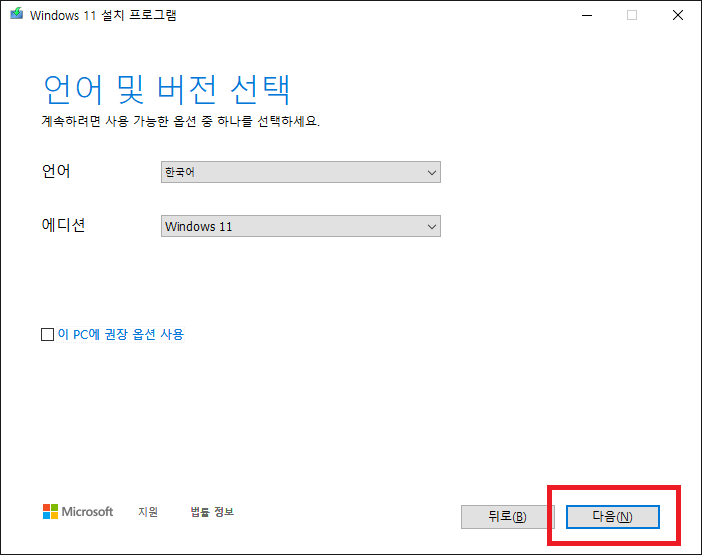Click the Microsoft logo at the bottom
This screenshot has height=555, width=702.
pyautogui.click(x=78, y=512)
